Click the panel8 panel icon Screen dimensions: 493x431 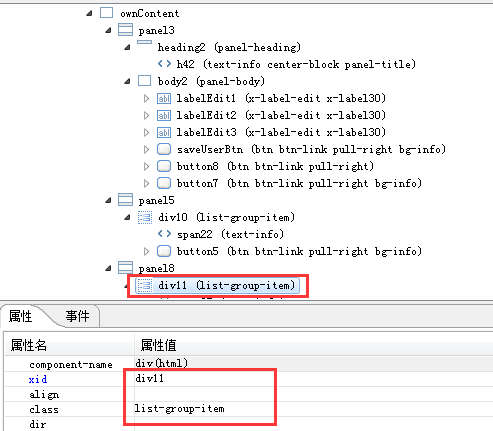pos(125,268)
